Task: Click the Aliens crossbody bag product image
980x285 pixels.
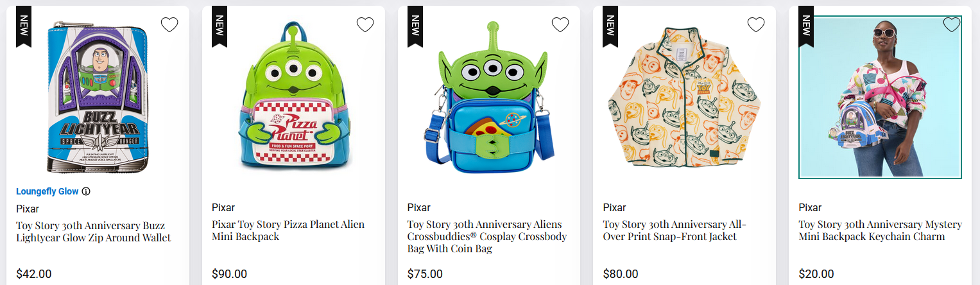Action: 488,96
